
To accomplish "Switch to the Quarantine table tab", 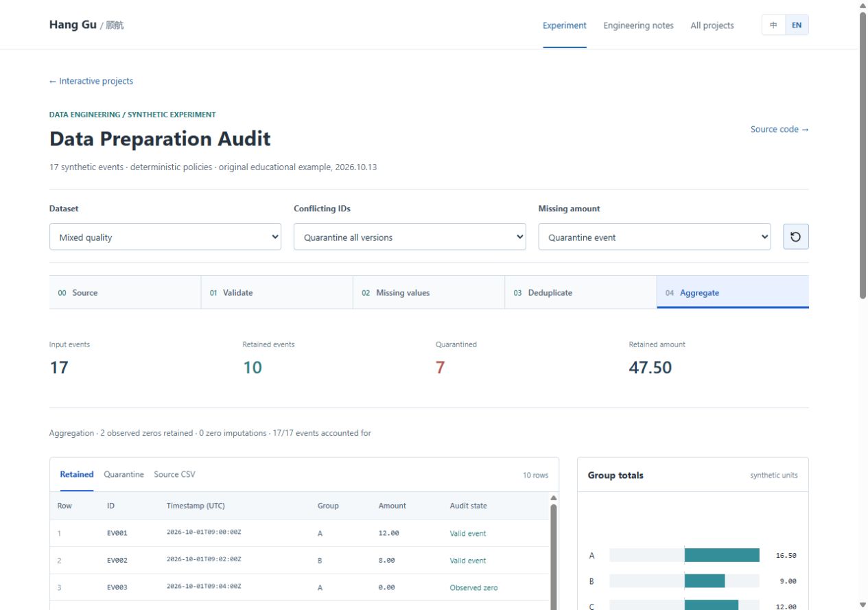I will tap(124, 474).
